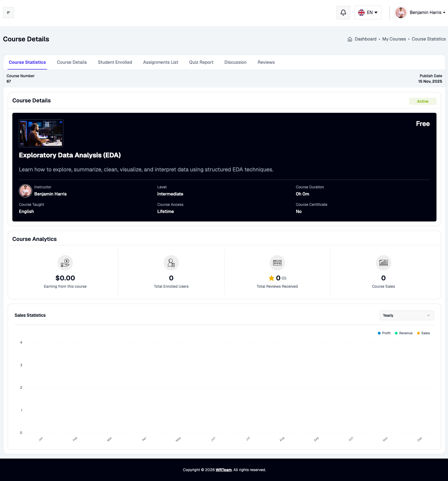Screen dimensions: 448x481
Task: Click the English course taught value
Action: 26,212
